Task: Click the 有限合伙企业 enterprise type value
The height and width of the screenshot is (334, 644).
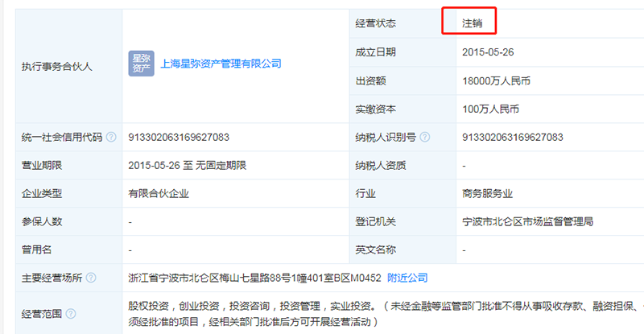Action: pos(159,194)
